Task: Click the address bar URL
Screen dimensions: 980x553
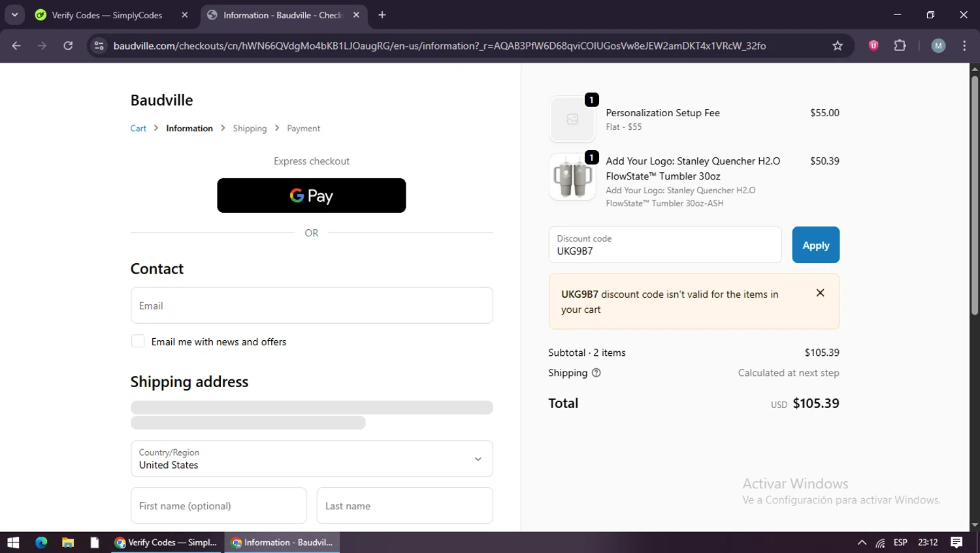Action: pyautogui.click(x=439, y=46)
